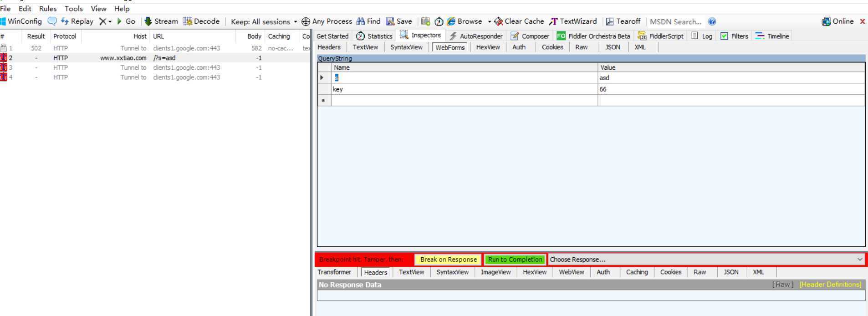This screenshot has height=316, width=868.
Task: Open the Remove X dropdown arrow
Action: [110, 22]
